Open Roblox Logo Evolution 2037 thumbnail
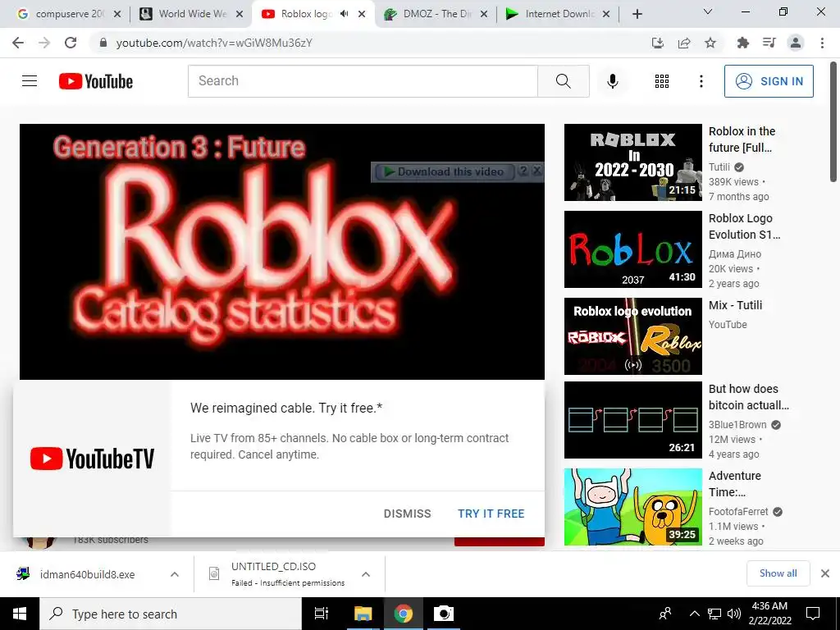Screen dimensions: 840x630 point(632,249)
